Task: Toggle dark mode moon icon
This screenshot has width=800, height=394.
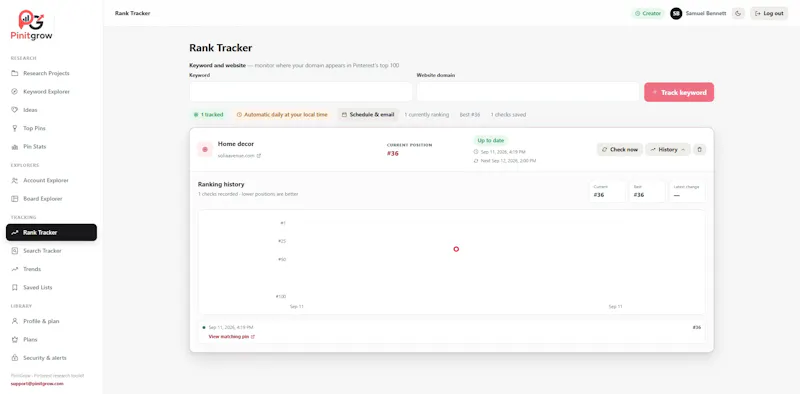Action: 738,13
